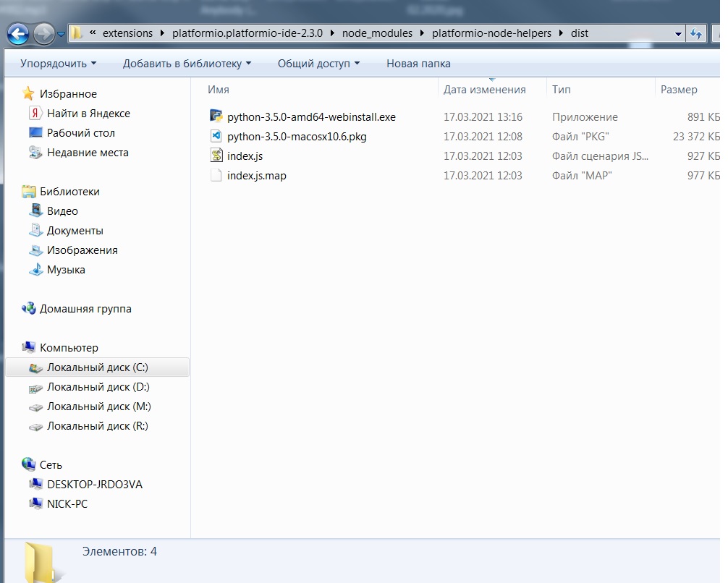This screenshot has width=728, height=583.
Task: Click the Refresh button by address bar
Action: coord(696,34)
